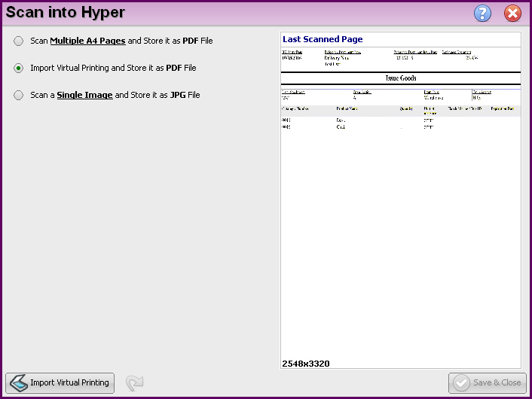The image size is (532, 399).
Task: Click the 2548x3320 dimensions text
Action: pos(306,364)
